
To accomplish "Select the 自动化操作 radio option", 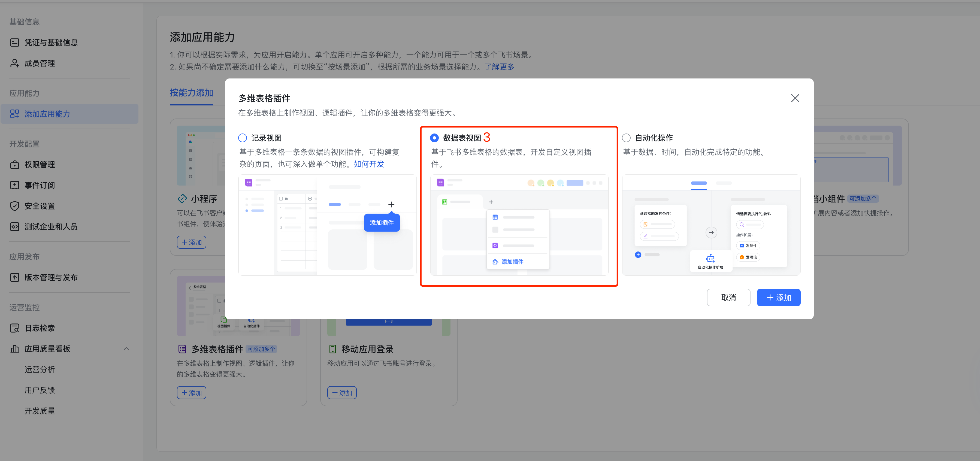I will point(626,138).
